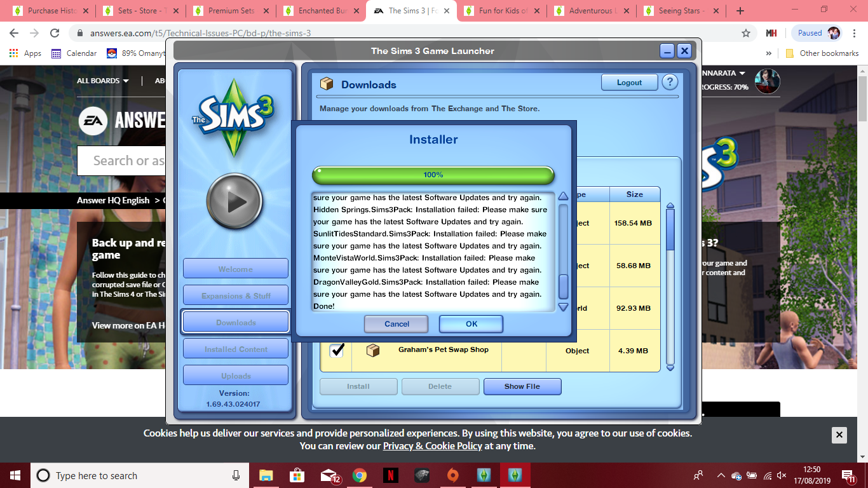Click the Windows taskbar search box
Screen dimensions: 868x488
click(x=139, y=475)
